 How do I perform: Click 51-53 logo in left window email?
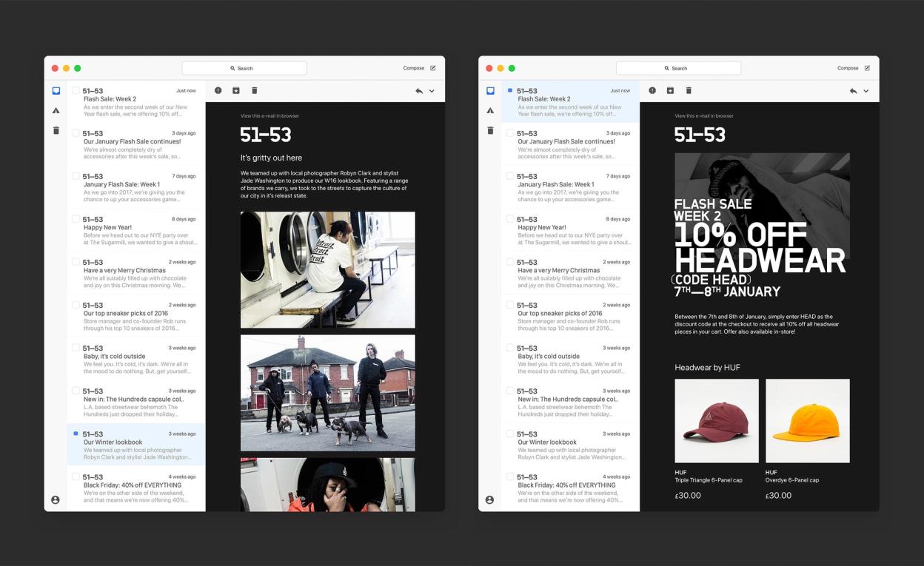pos(266,135)
